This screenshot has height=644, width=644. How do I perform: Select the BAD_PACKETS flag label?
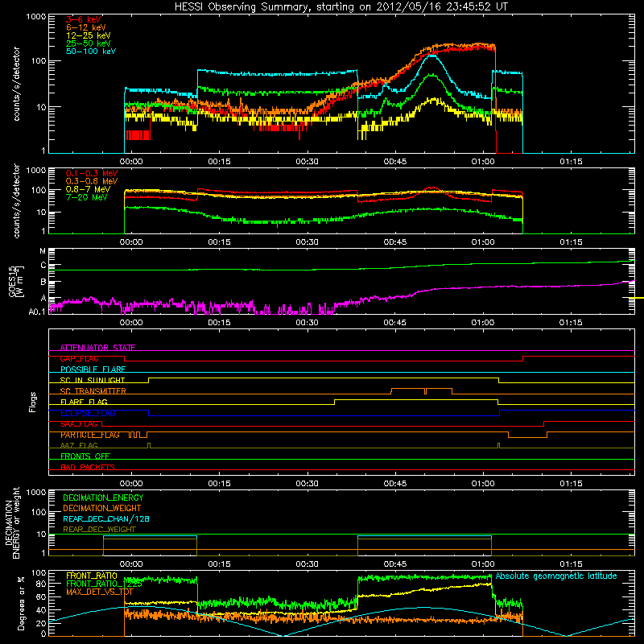(88, 467)
